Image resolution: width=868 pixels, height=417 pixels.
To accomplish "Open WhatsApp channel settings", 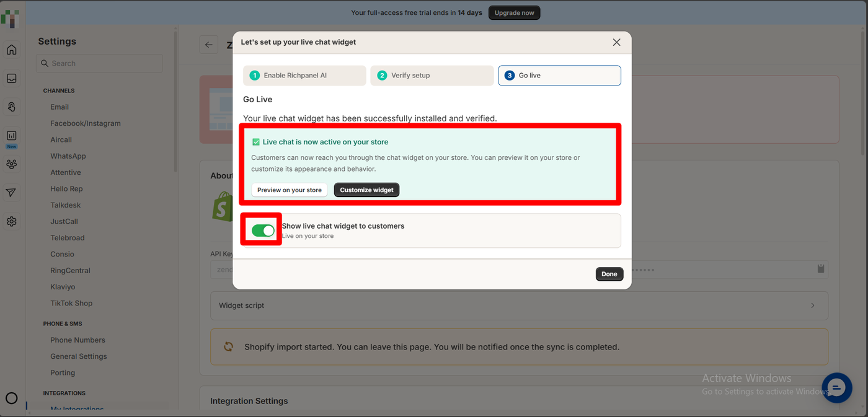I will (x=68, y=156).
